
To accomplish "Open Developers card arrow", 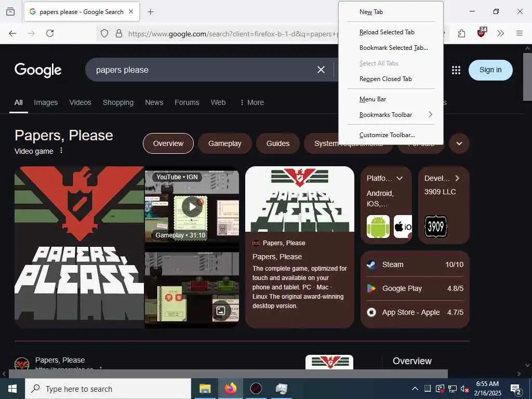I will click(x=457, y=178).
